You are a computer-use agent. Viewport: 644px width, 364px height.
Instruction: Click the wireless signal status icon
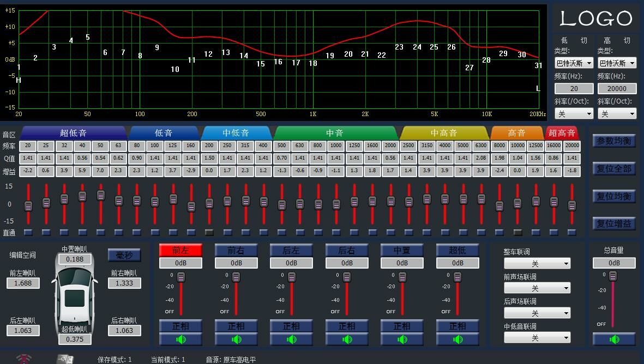[x=24, y=359]
